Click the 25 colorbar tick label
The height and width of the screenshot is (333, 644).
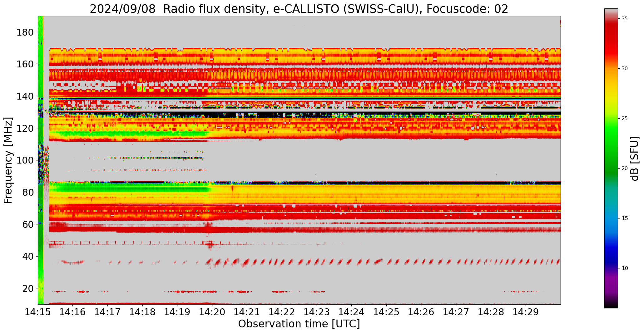point(625,118)
